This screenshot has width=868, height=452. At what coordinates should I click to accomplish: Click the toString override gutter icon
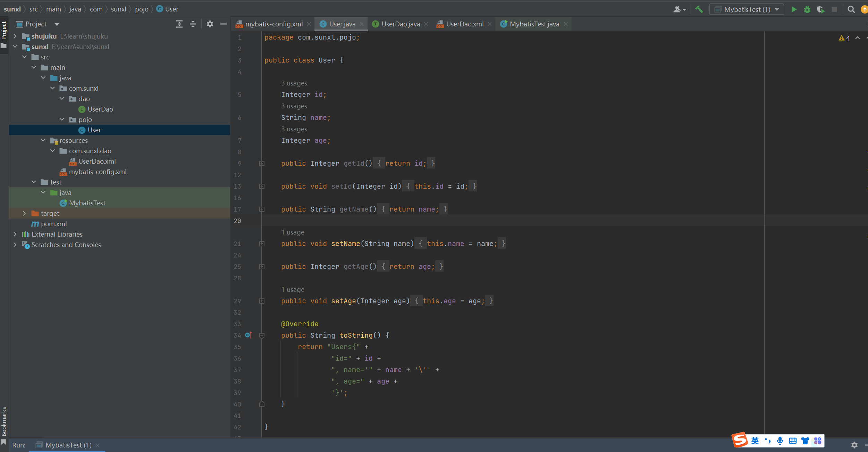click(248, 335)
